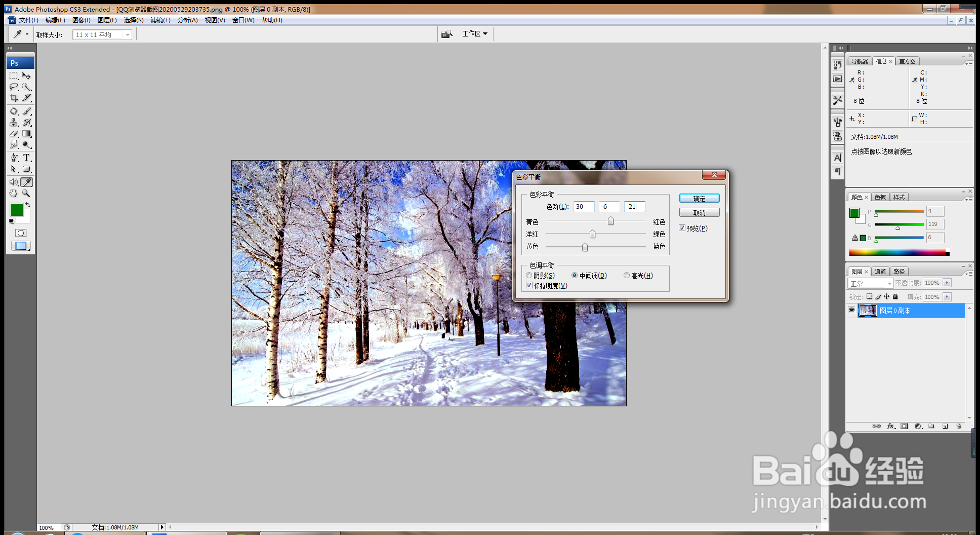Viewport: 980px width, 535px height.
Task: Open the 工作区 workspace dropdown
Action: (x=475, y=33)
